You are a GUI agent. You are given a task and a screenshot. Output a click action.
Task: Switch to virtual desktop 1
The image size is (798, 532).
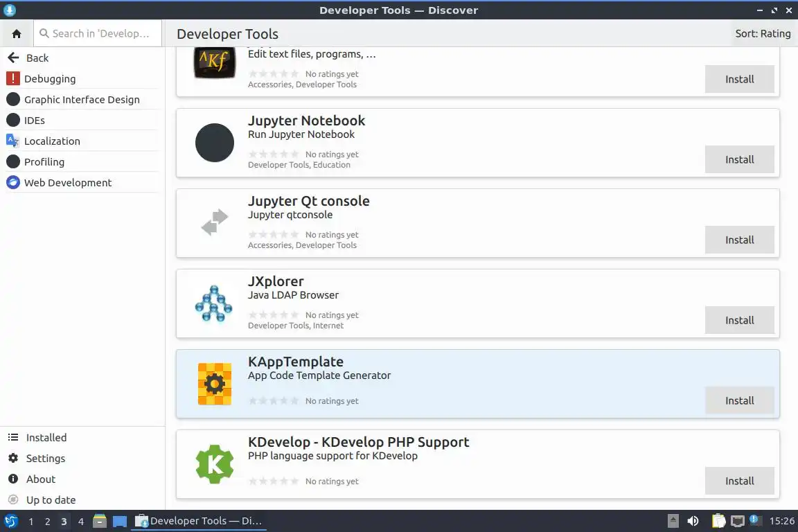pos(31,522)
